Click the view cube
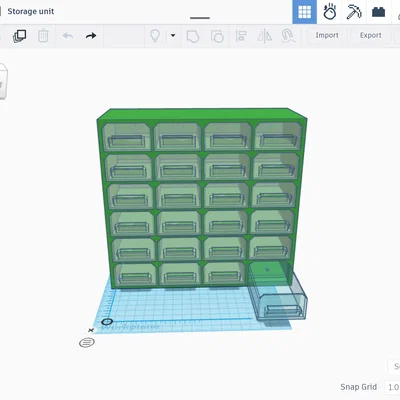The image size is (400, 400). tap(3, 82)
